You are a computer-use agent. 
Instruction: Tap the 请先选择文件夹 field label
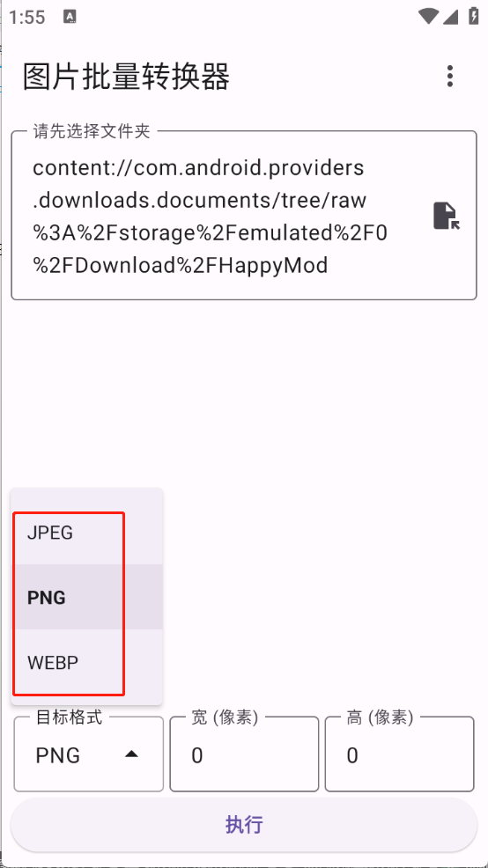coord(92,131)
